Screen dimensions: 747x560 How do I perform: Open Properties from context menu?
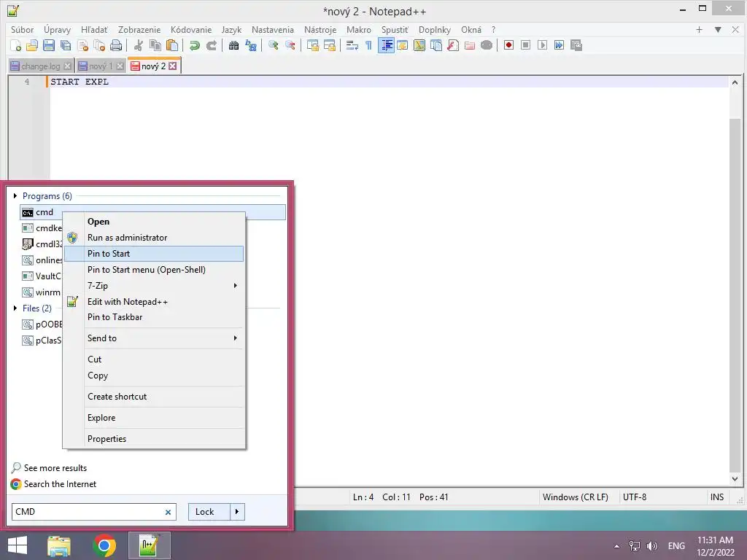point(154,438)
